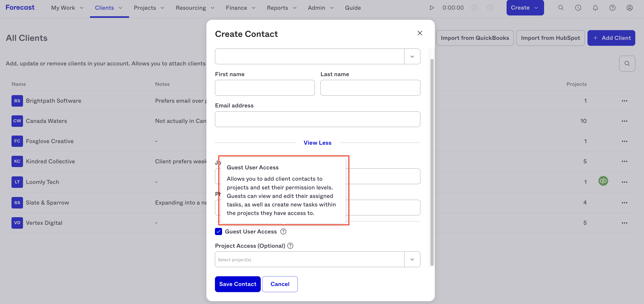Image resolution: width=644 pixels, height=304 pixels.
Task: Click the Save Contact button
Action: (x=238, y=284)
